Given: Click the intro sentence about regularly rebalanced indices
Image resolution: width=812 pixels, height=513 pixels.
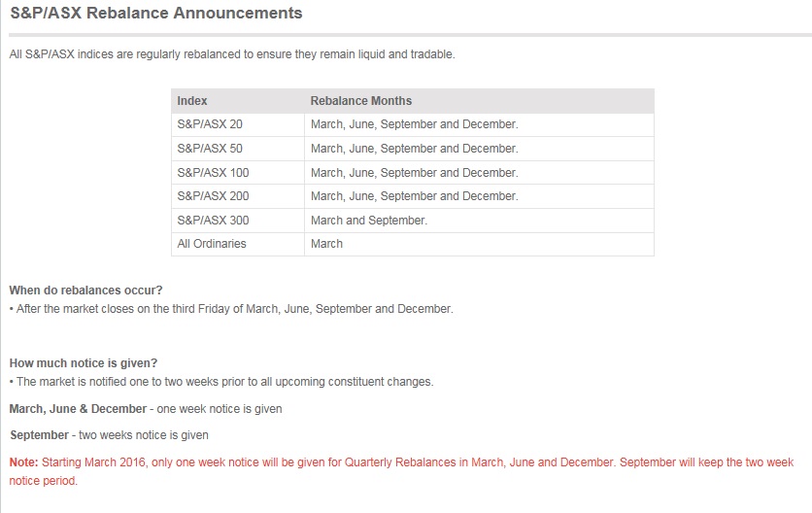Looking at the screenshot, I should (232, 54).
